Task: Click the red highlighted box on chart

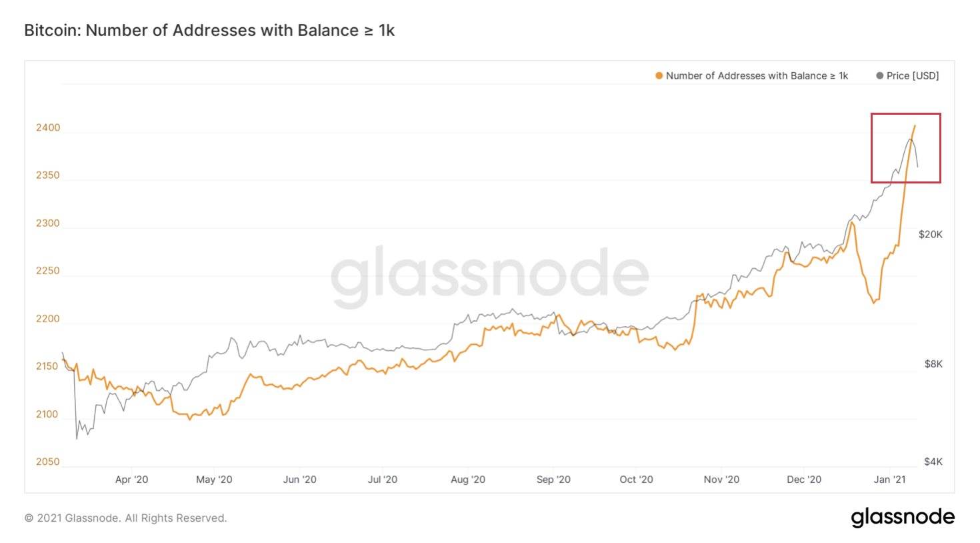Action: 905,148
